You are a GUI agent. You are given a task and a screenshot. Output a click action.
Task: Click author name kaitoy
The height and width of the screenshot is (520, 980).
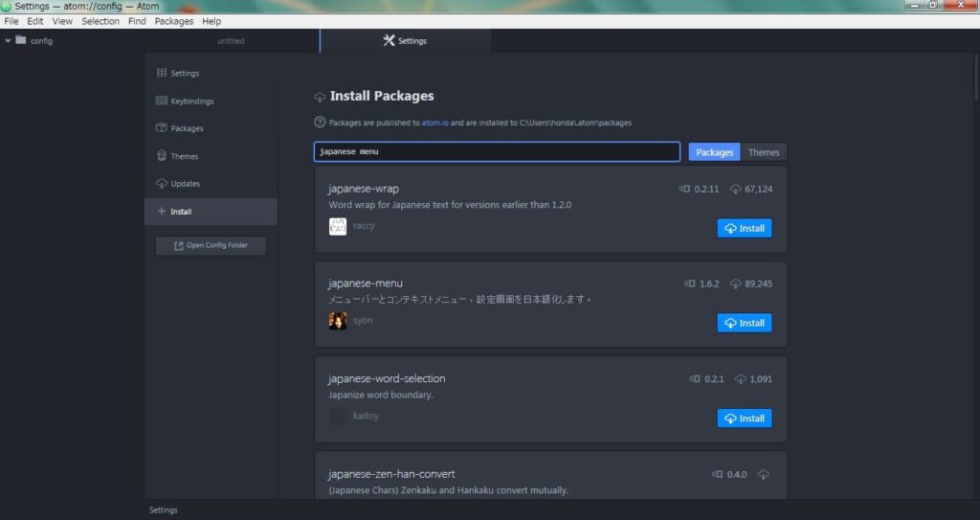(366, 416)
